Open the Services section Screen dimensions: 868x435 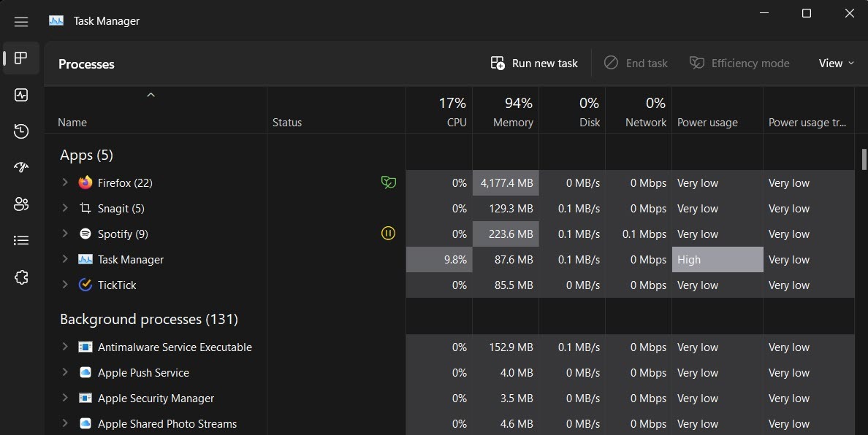pyautogui.click(x=20, y=277)
